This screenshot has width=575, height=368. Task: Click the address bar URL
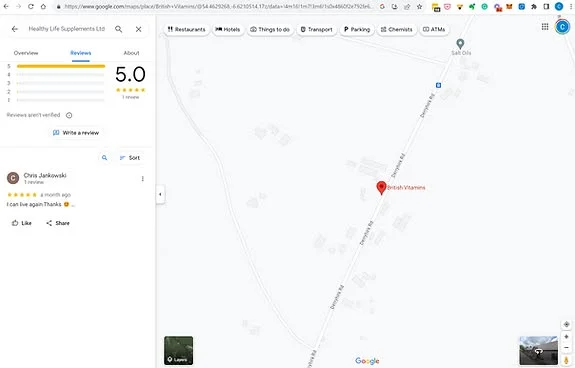coord(218,6)
